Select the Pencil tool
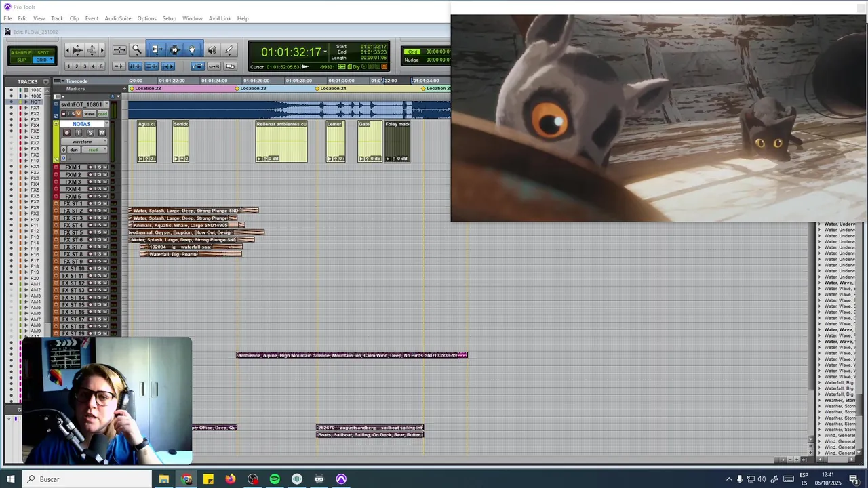 (x=229, y=49)
